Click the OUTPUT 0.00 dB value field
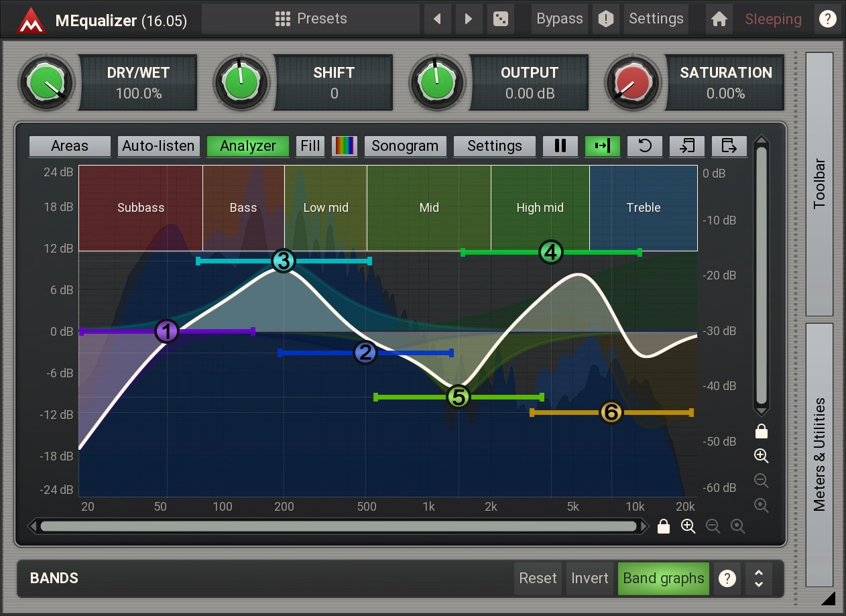Screen dimensions: 846x616 pyautogui.click(x=530, y=83)
